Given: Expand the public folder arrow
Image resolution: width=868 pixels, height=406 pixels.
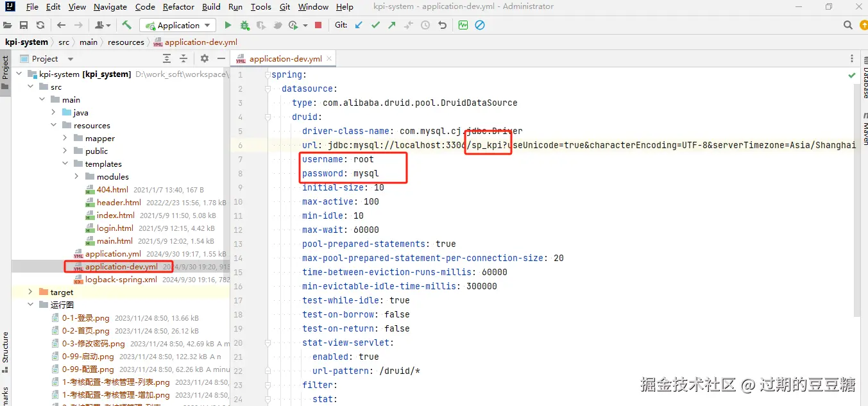Looking at the screenshot, I should click(x=65, y=151).
